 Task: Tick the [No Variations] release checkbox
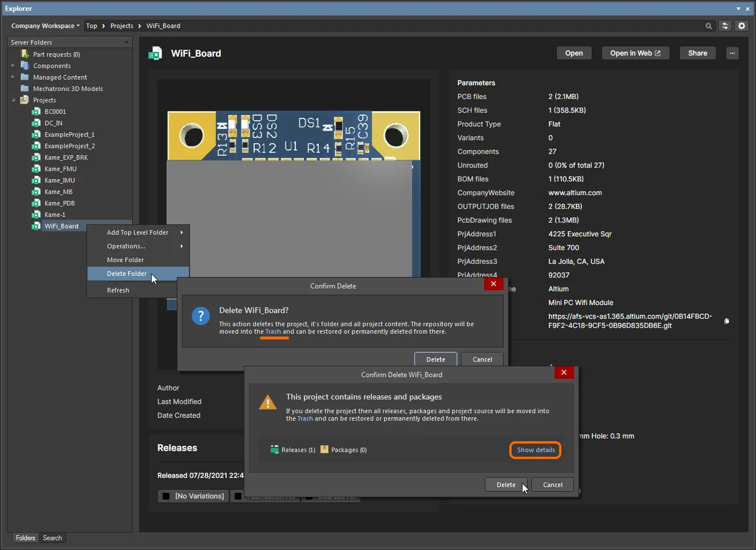(x=166, y=496)
